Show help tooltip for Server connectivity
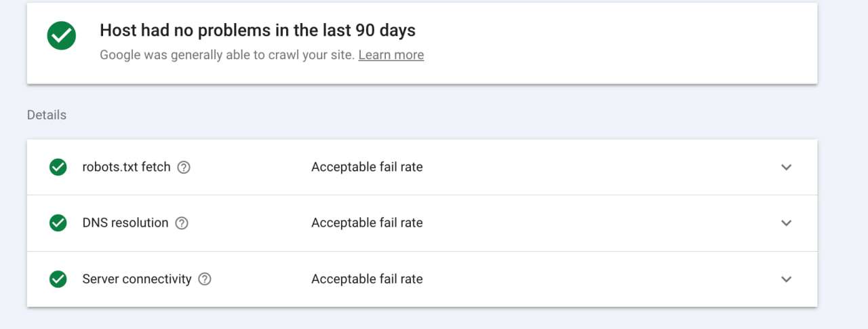Image resolution: width=868 pixels, height=329 pixels. pyautogui.click(x=205, y=279)
